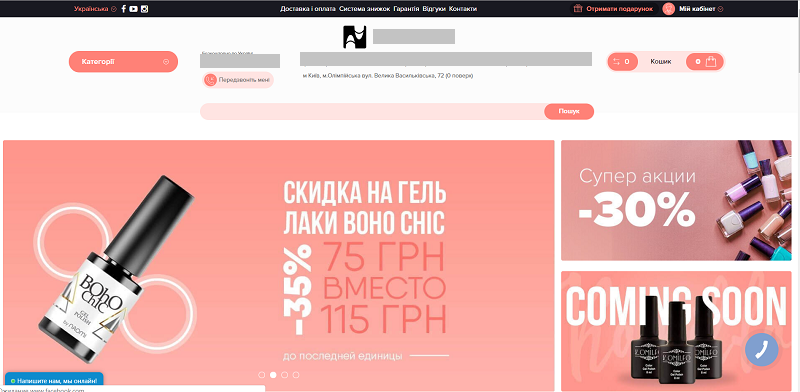Open Доставка і оплата page

coord(308,9)
